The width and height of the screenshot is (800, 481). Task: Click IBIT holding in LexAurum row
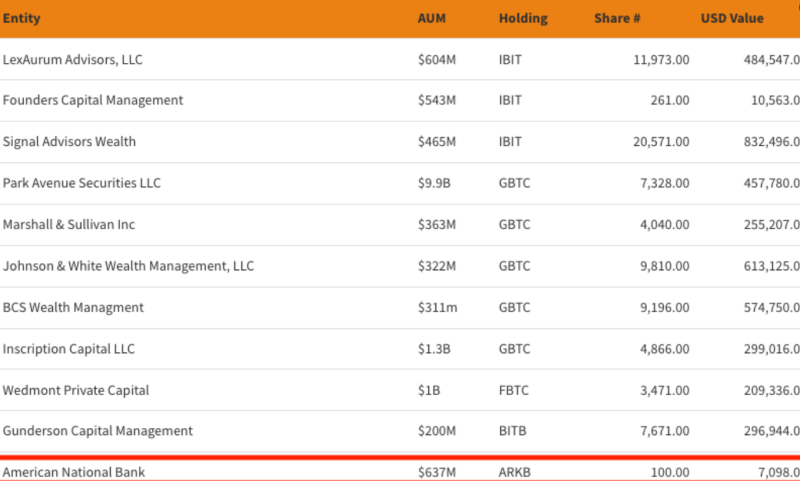point(510,60)
